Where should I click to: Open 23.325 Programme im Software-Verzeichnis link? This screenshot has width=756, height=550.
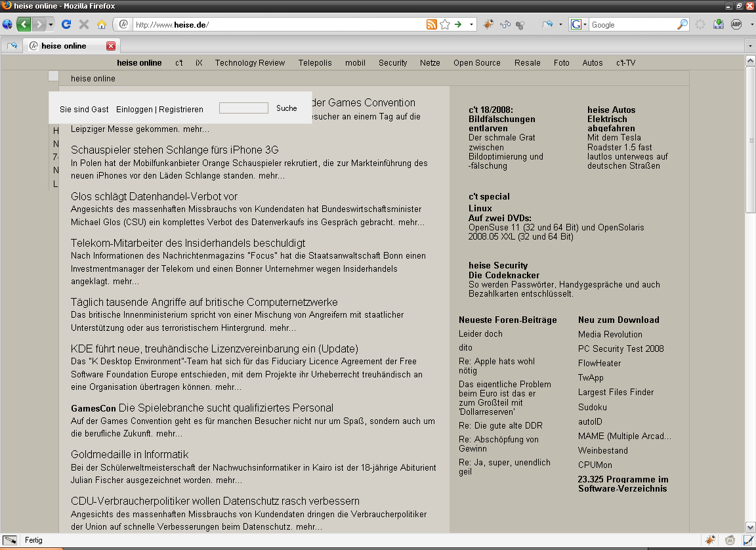(623, 484)
